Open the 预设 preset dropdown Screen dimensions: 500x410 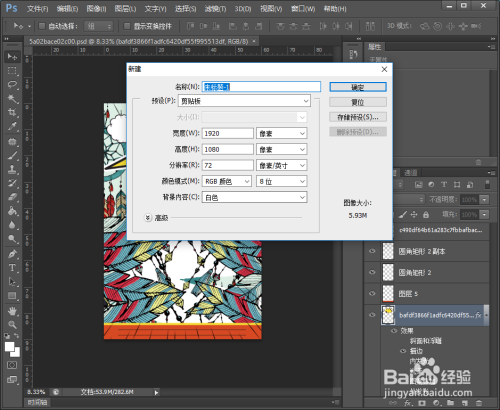[244, 101]
